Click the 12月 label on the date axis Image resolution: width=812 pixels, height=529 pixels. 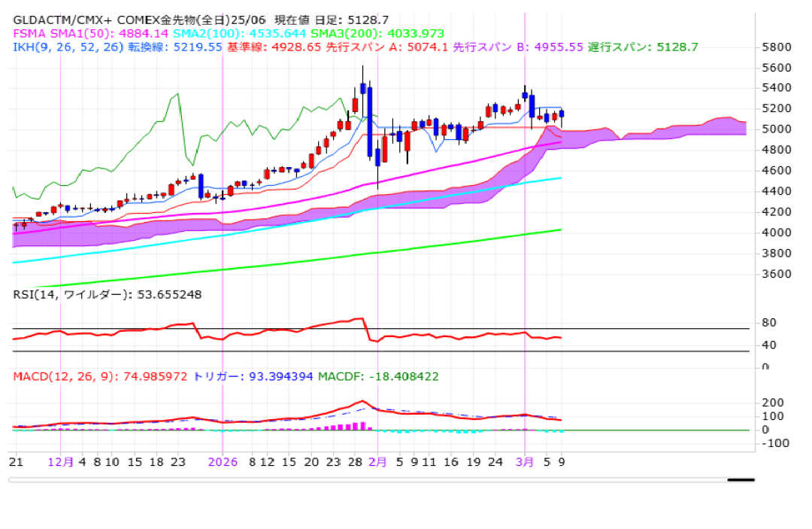pyautogui.click(x=61, y=462)
